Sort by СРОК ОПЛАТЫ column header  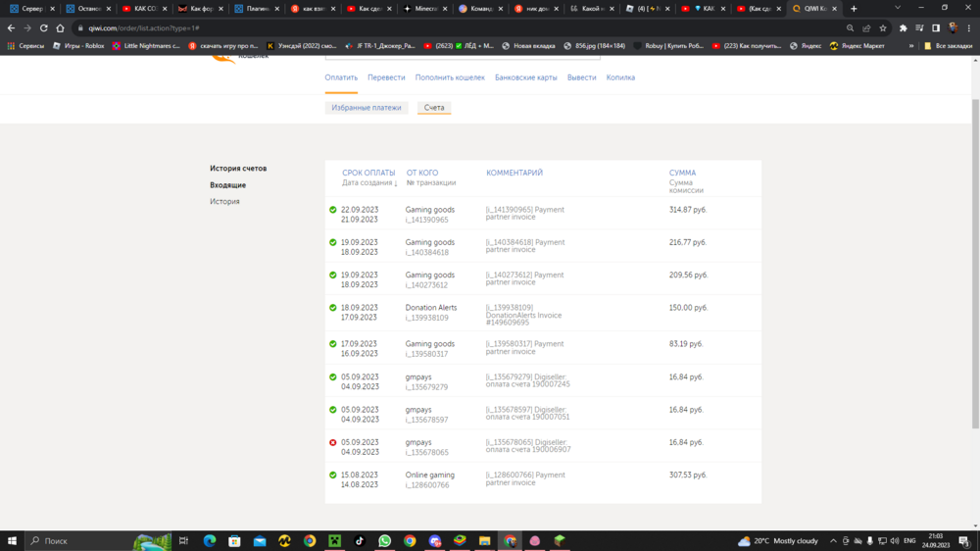pyautogui.click(x=368, y=173)
